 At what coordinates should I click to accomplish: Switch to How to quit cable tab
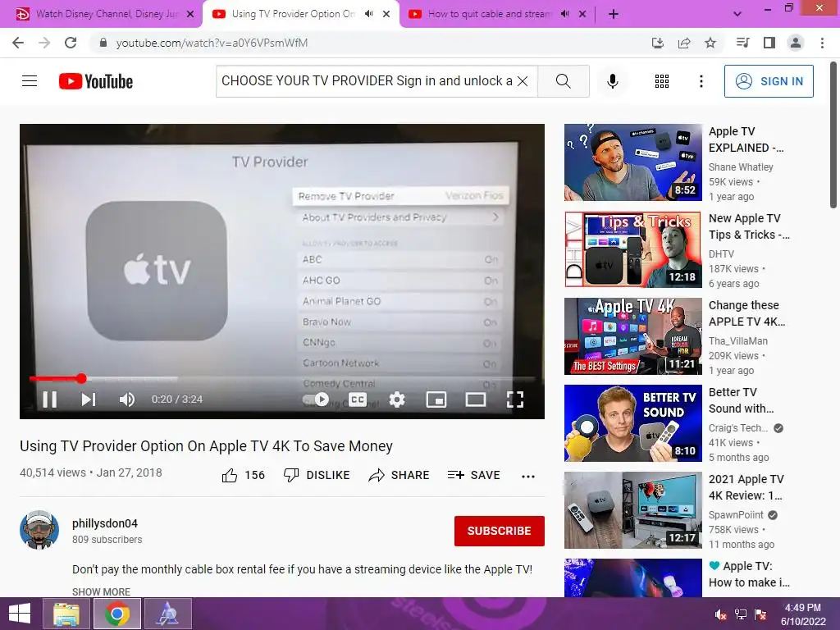[490, 14]
